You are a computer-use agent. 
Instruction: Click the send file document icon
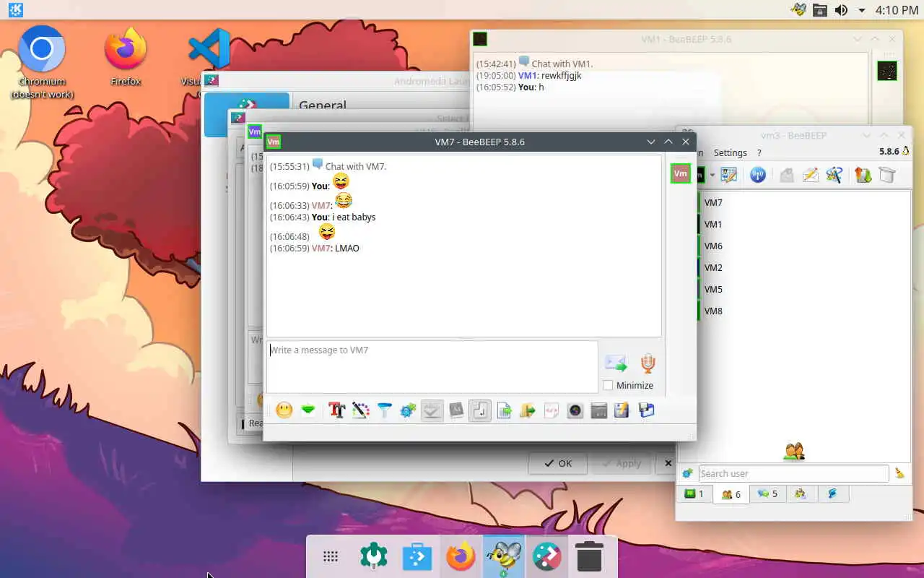[x=504, y=410]
